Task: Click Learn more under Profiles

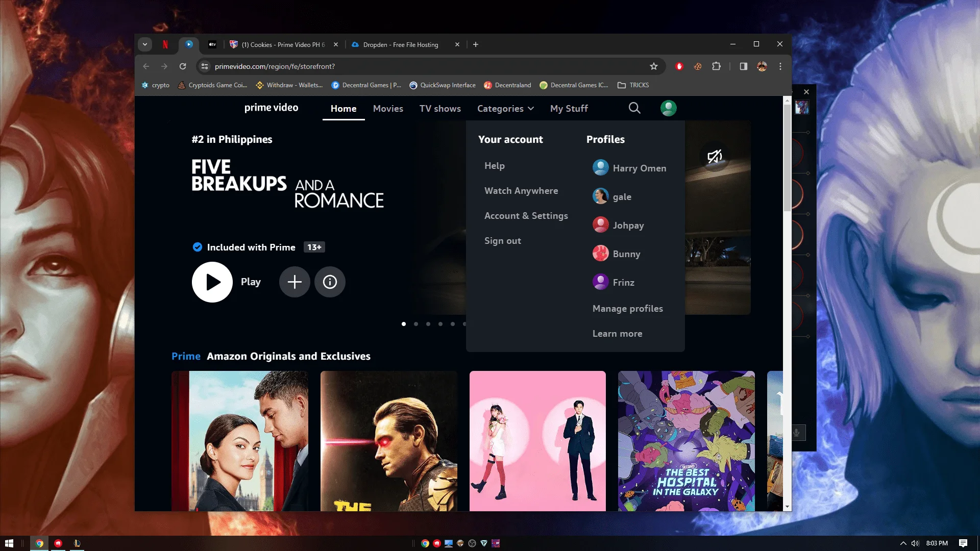Action: click(617, 334)
